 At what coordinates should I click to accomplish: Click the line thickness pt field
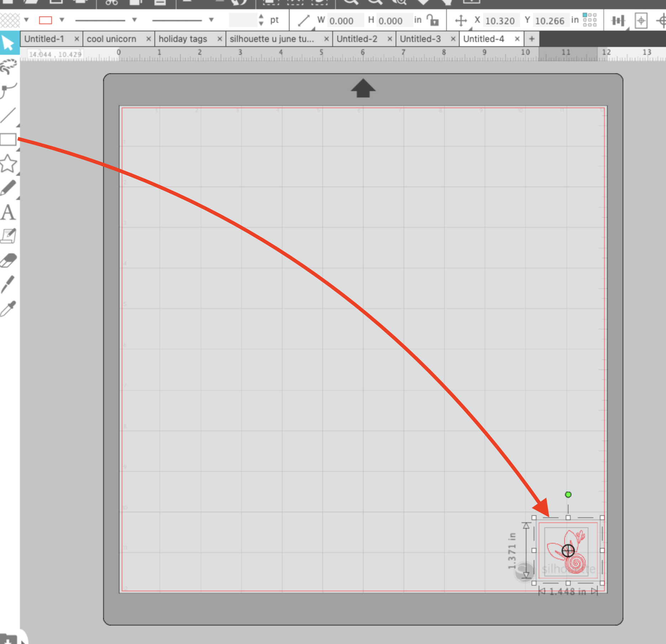click(x=243, y=20)
